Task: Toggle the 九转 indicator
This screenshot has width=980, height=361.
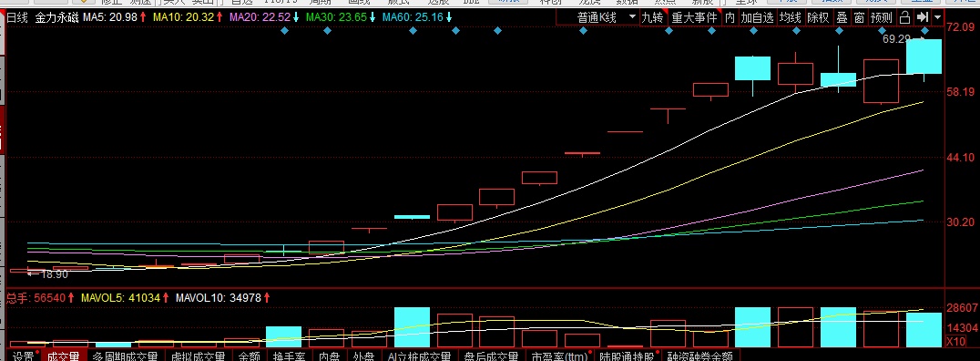Action: [x=653, y=17]
